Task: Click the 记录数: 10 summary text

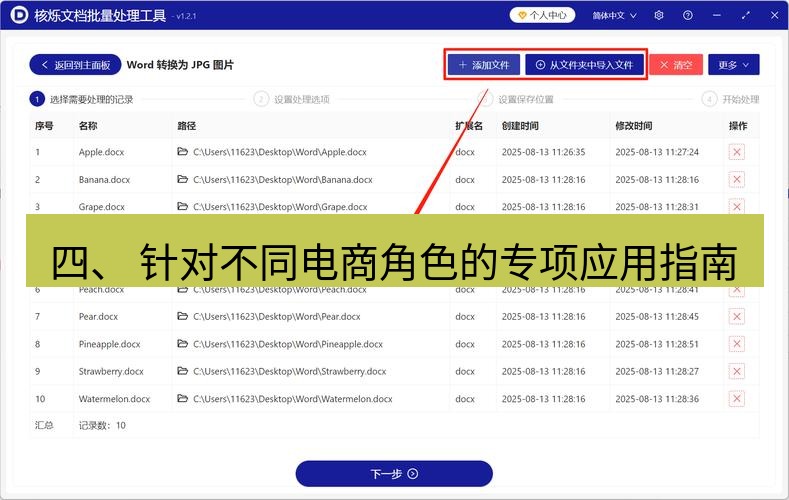Action: click(102, 426)
